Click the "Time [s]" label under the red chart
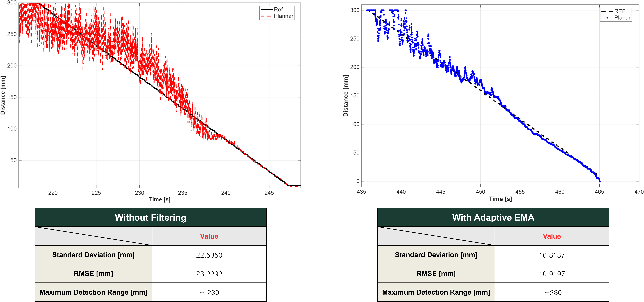644x302 pixels. 160,199
